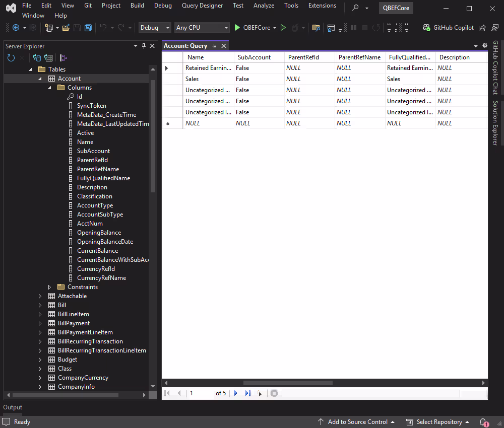Start debugging QBEFCore with green play
The image size is (504, 428).
[x=237, y=28]
